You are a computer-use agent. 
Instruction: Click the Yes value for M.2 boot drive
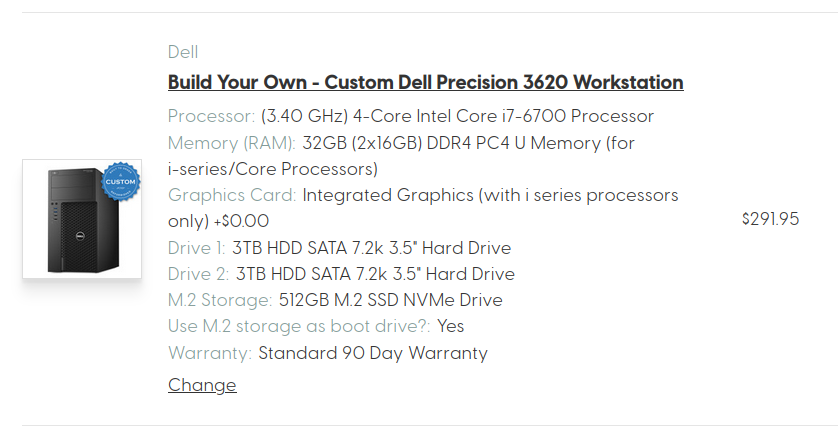[451, 326]
